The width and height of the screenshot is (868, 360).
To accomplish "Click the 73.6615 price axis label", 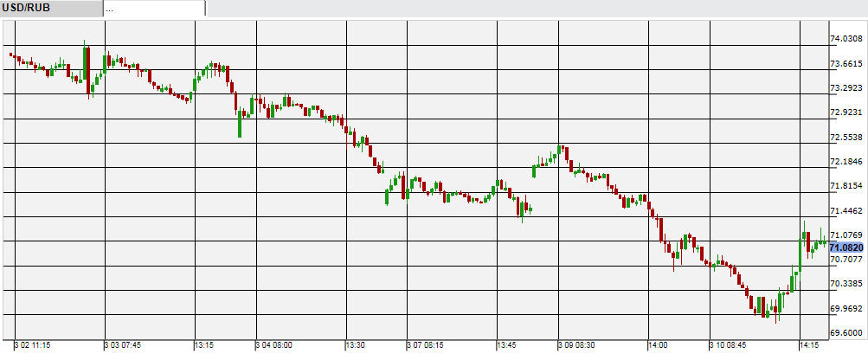I will pyautogui.click(x=846, y=63).
